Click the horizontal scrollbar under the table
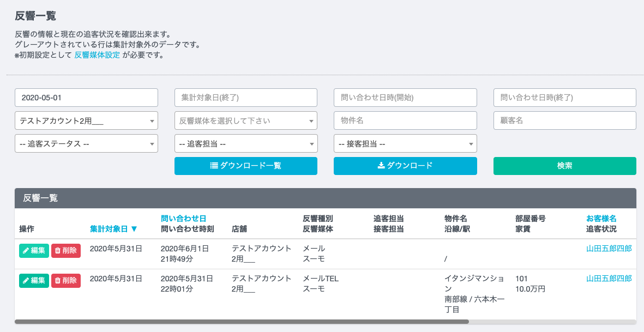This screenshot has height=332, width=644. pyautogui.click(x=242, y=322)
